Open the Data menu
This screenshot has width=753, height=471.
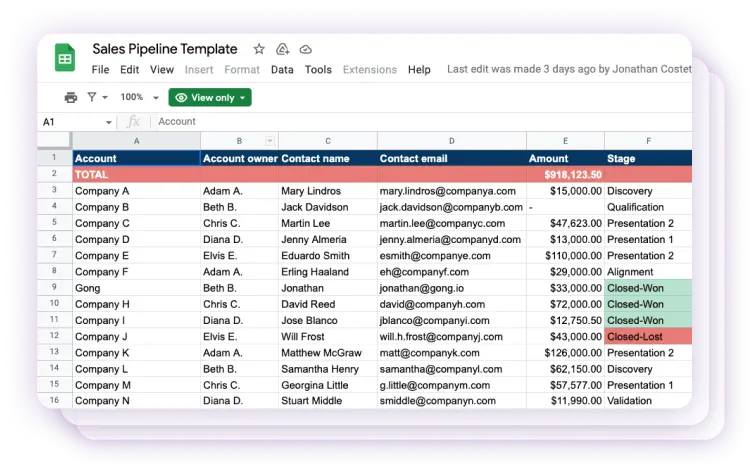coord(282,70)
